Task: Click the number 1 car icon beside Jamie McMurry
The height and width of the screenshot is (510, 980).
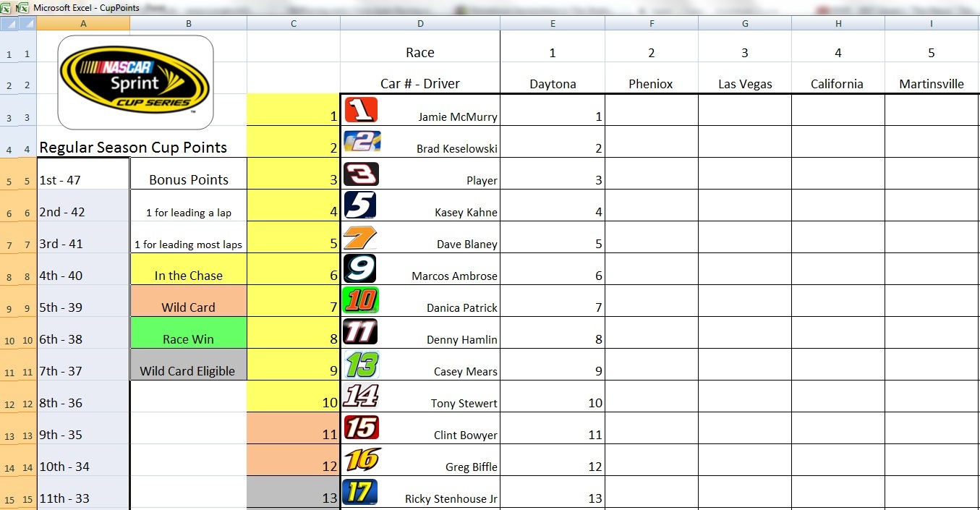Action: (361, 109)
